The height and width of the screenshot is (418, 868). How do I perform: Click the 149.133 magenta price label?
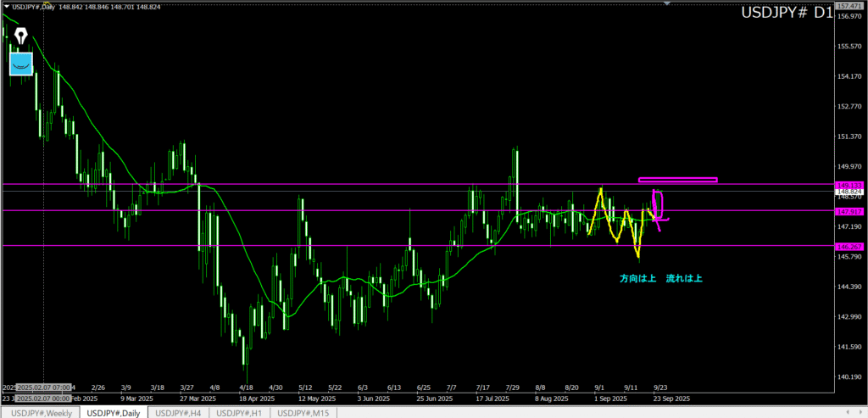click(849, 184)
